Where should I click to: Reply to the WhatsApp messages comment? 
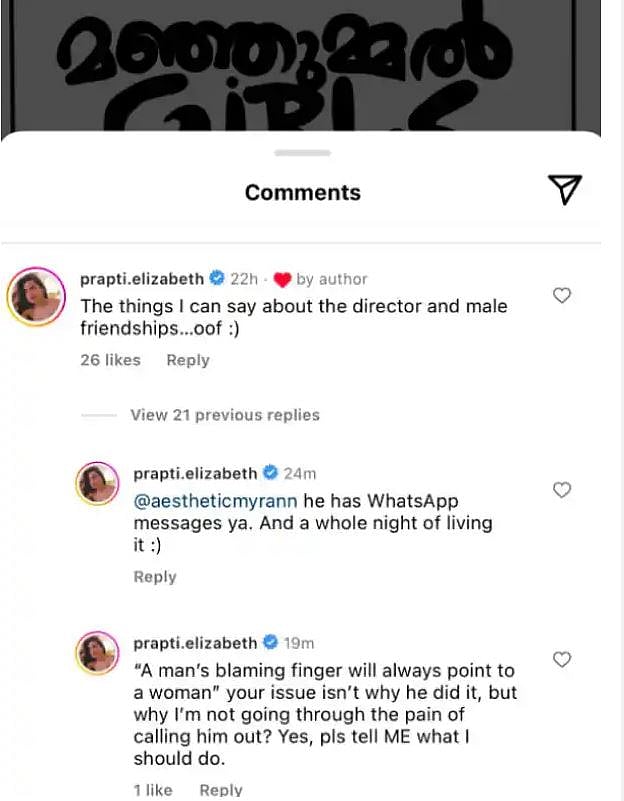pos(155,577)
